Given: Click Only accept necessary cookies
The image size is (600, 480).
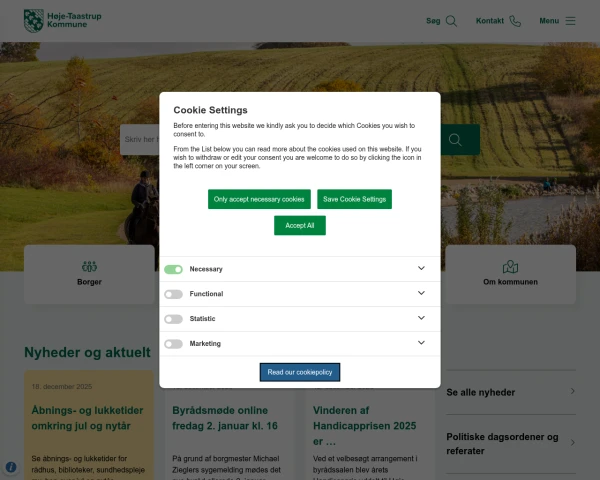Looking at the screenshot, I should 259,199.
